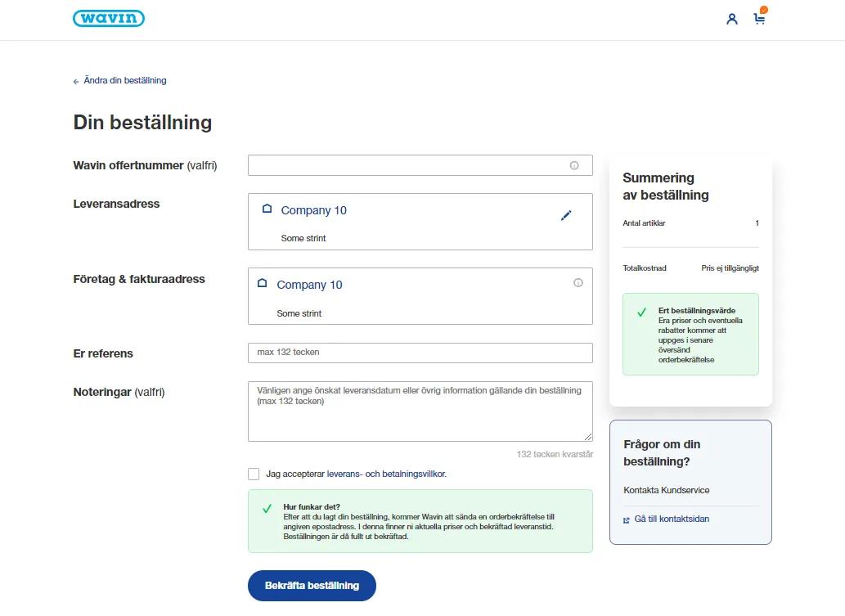The image size is (845, 616).
Task: Go back via Ändra din beställning link
Action: click(125, 80)
